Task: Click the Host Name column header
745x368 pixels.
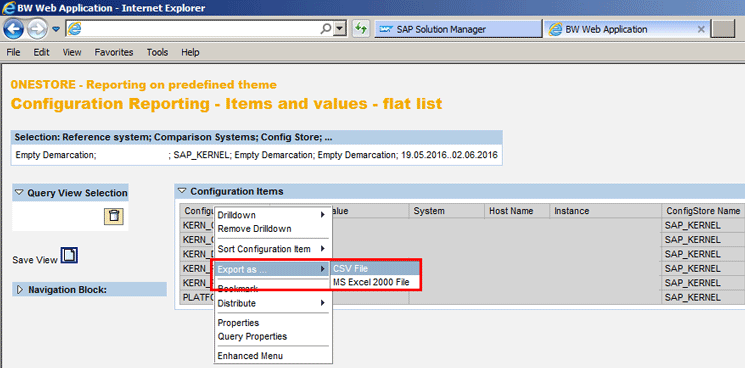Action: pyautogui.click(x=517, y=211)
